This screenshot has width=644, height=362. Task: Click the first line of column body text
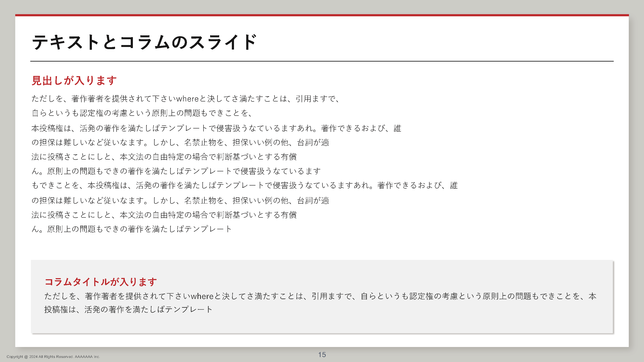point(320,296)
